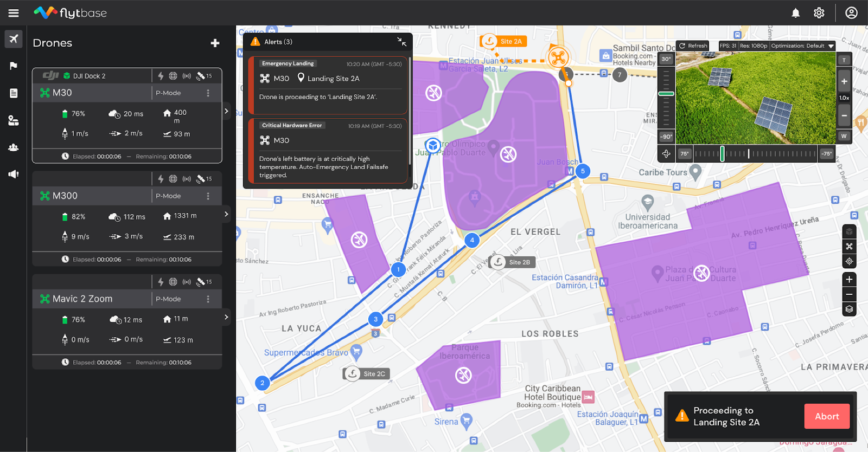Viewport: 868px width, 452px height.
Task: Switch camera to W wide lens
Action: coord(844,136)
